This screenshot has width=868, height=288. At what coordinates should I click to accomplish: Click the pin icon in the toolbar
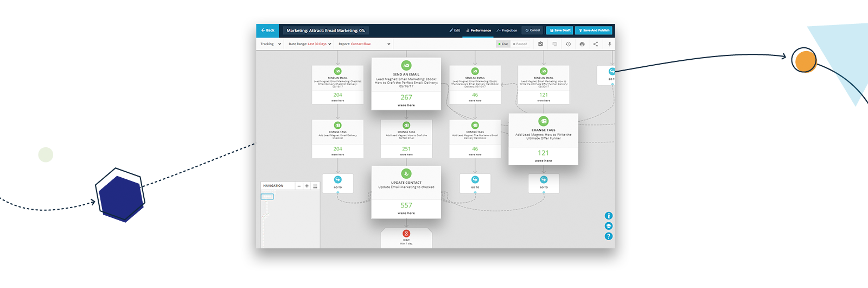[609, 44]
